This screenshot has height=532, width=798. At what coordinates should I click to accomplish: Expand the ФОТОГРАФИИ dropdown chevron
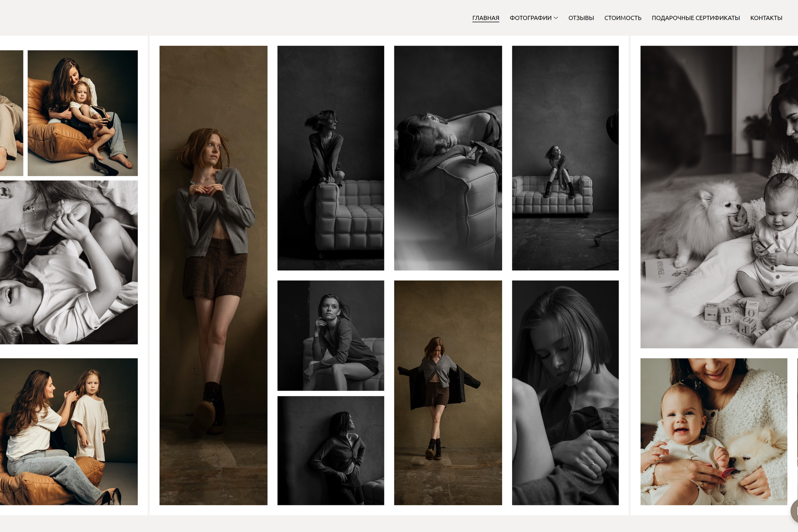[x=556, y=18]
